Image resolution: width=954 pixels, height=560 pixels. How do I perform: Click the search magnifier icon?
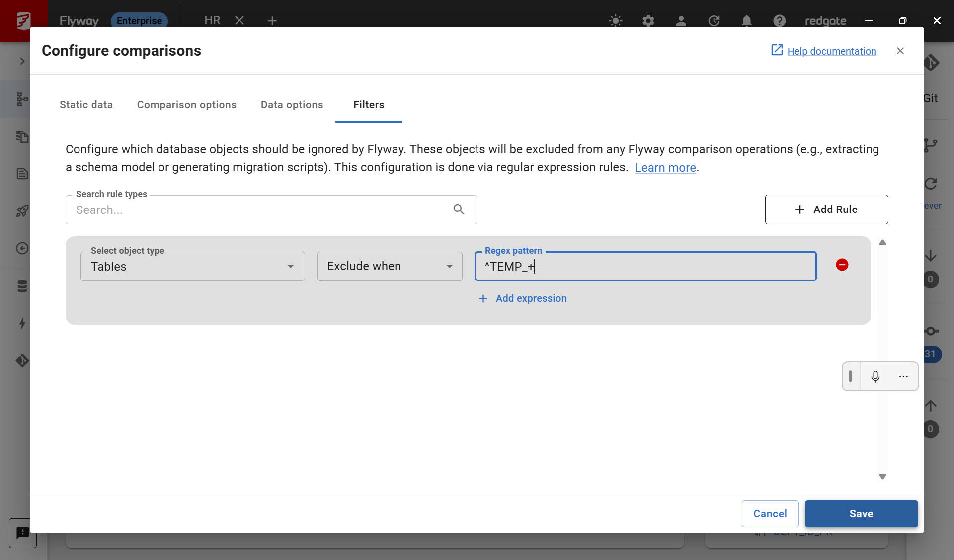point(459,210)
